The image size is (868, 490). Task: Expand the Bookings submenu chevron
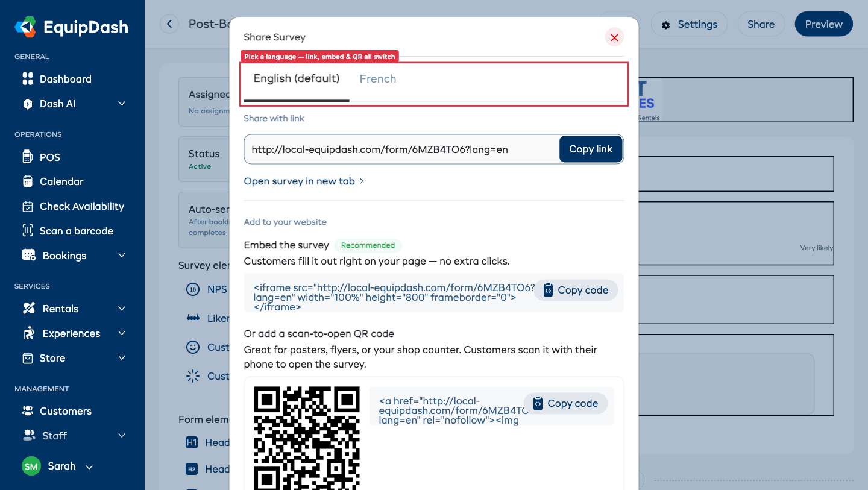122,256
